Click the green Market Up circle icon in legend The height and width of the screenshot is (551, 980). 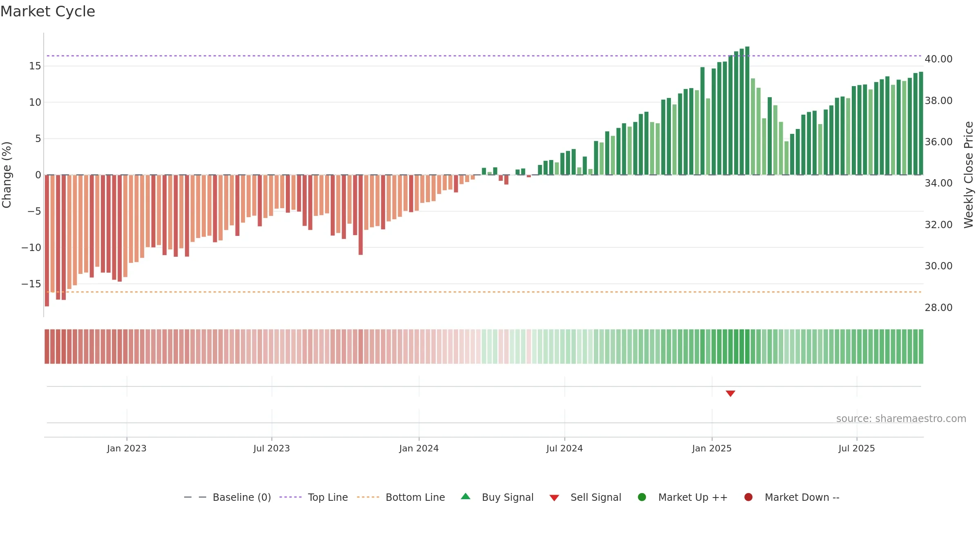click(642, 497)
